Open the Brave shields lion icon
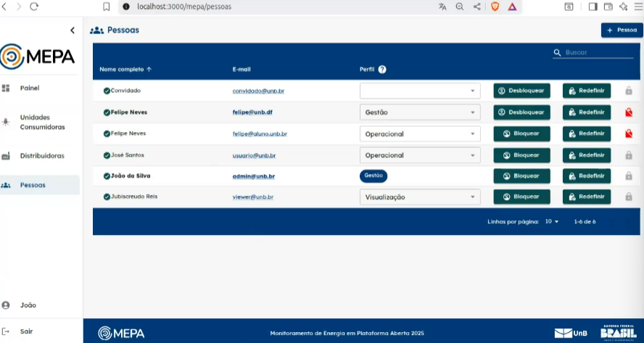The height and width of the screenshot is (343, 644). click(x=495, y=7)
